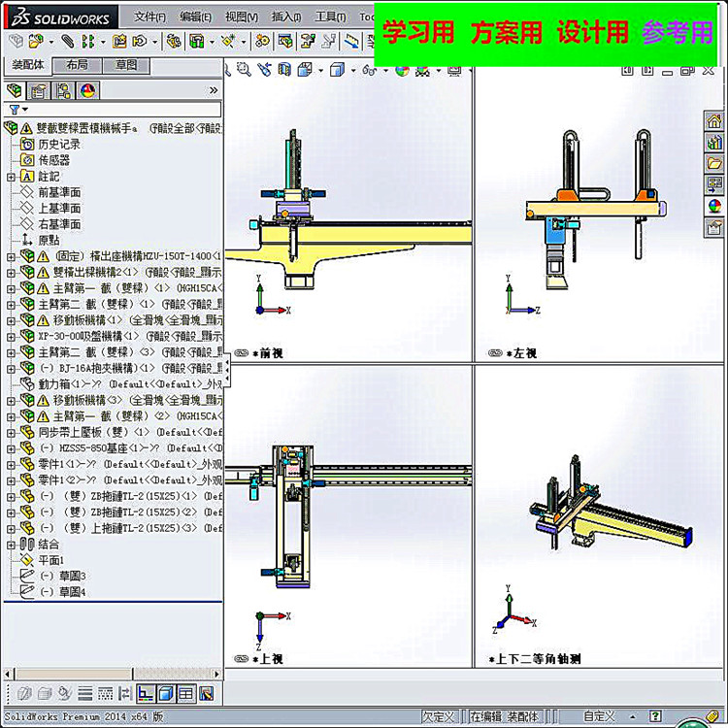The height and width of the screenshot is (728, 728).
Task: Open the View Orientation dropdown arrow
Action: coord(320,71)
